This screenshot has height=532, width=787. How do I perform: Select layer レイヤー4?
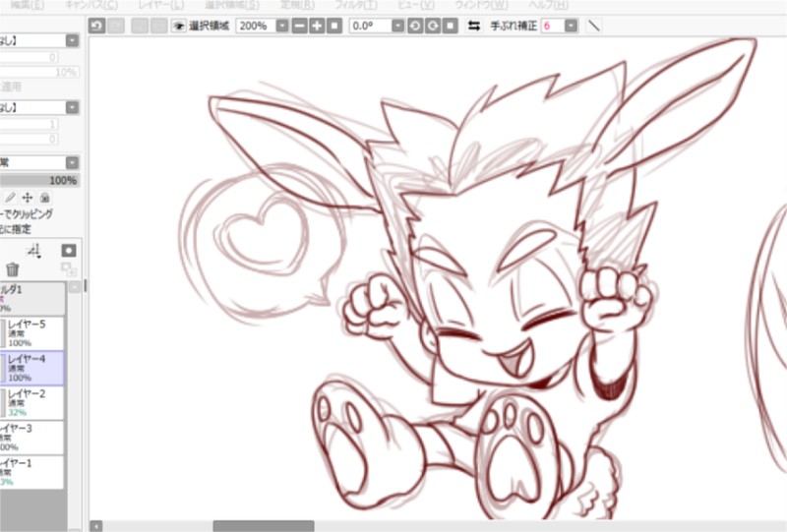coord(32,368)
